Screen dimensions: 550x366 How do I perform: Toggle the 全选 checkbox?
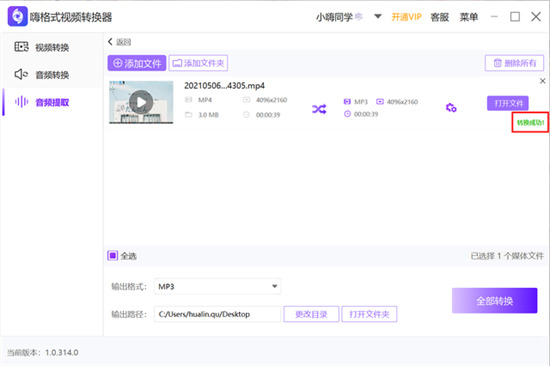tap(112, 255)
